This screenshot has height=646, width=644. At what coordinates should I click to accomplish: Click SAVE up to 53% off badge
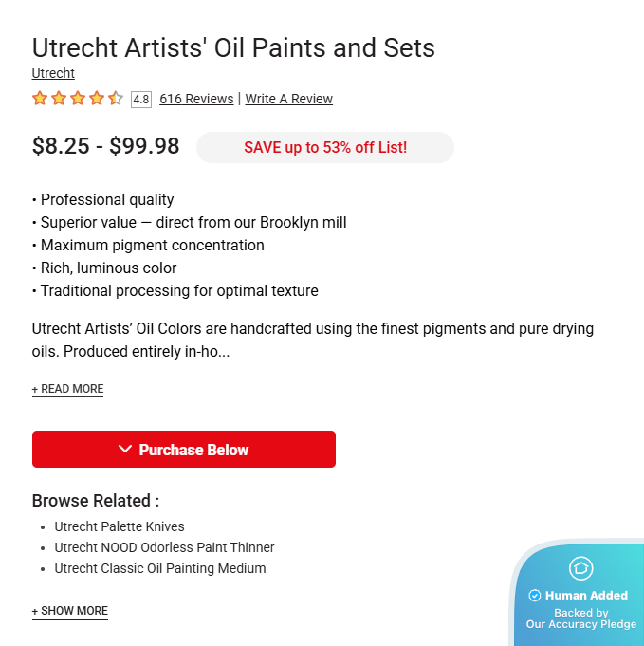(x=325, y=147)
